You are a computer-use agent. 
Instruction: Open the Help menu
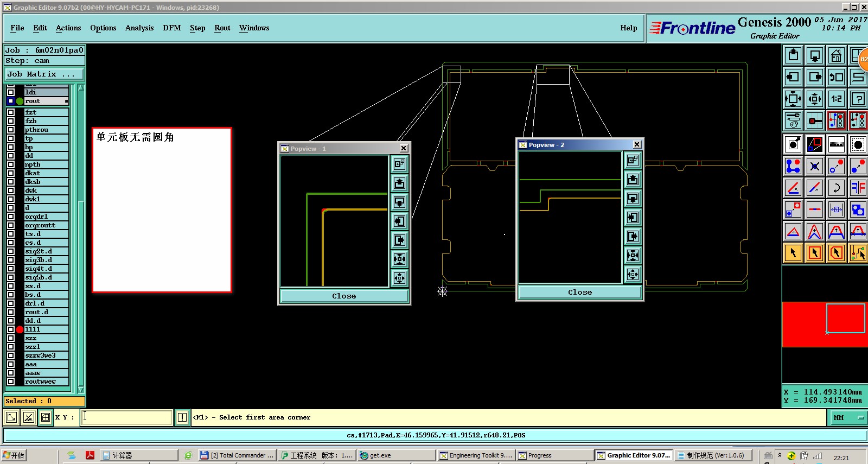[629, 28]
